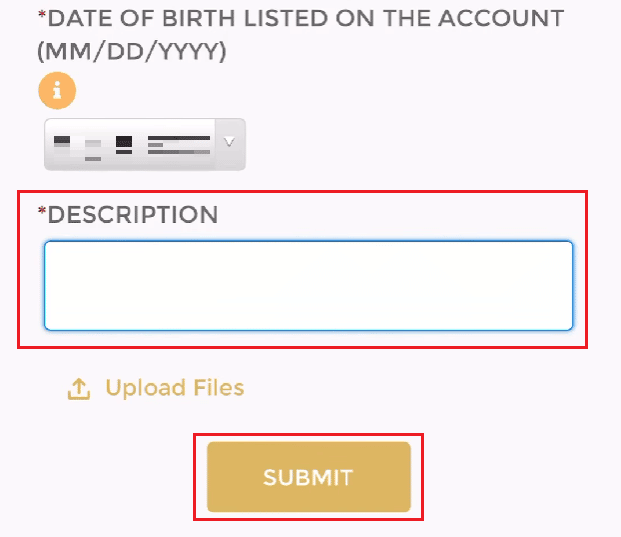Click the asterisk before DATE OF BIRTH
The image size is (621, 537).
point(42,16)
